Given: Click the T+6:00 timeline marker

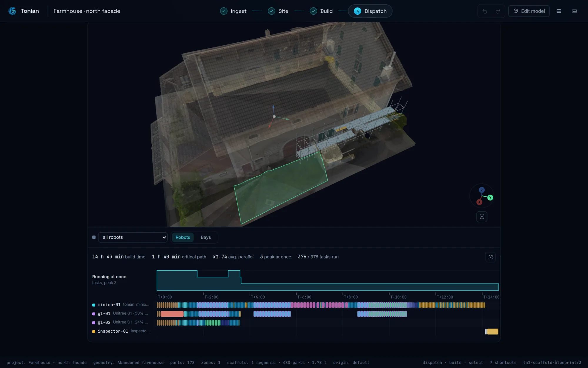Looking at the screenshot, I should pos(304,297).
